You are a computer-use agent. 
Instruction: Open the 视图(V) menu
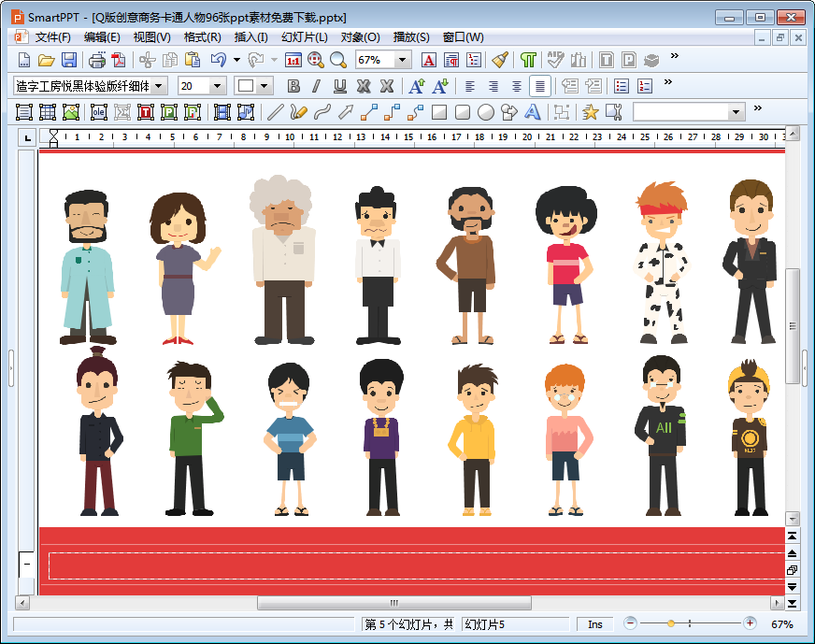tap(151, 37)
